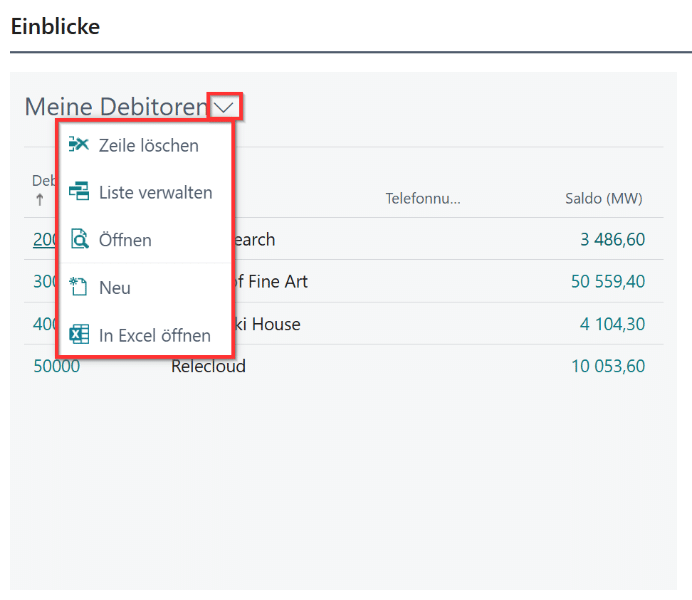Click the Telefonnu... column header
Image resolution: width=692 pixels, height=600 pixels.
click(422, 199)
